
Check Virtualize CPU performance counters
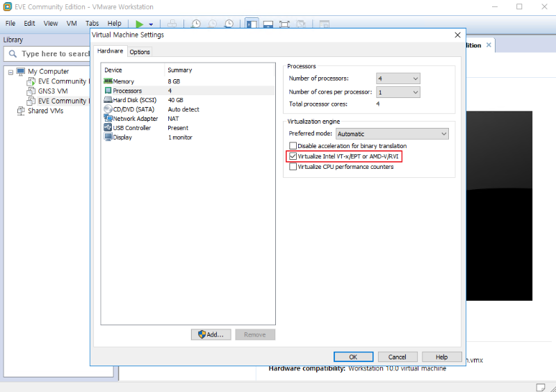(293, 167)
